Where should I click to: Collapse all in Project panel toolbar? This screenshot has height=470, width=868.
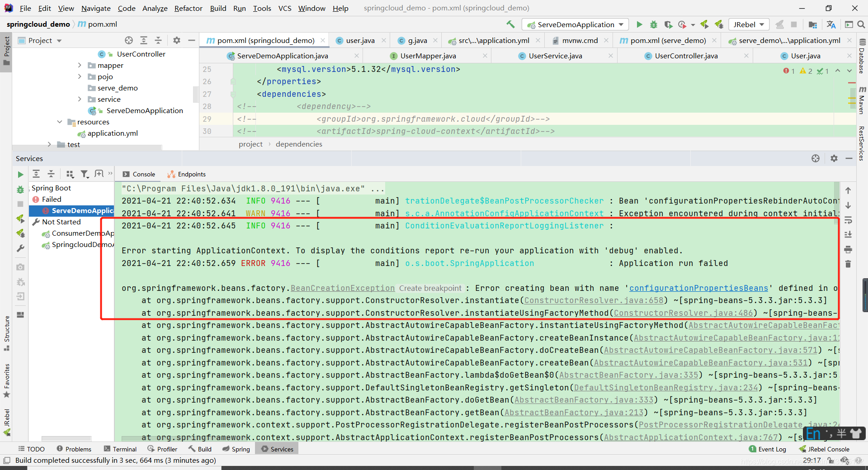coord(158,40)
